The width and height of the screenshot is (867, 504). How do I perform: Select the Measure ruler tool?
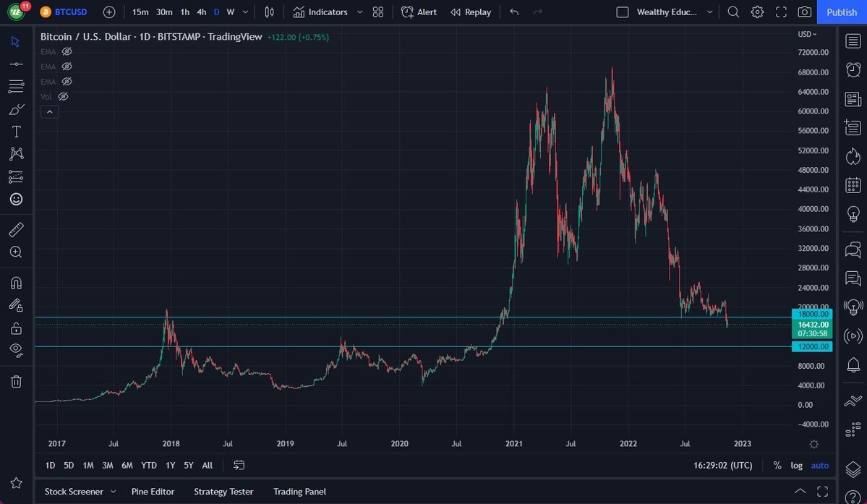pyautogui.click(x=16, y=229)
